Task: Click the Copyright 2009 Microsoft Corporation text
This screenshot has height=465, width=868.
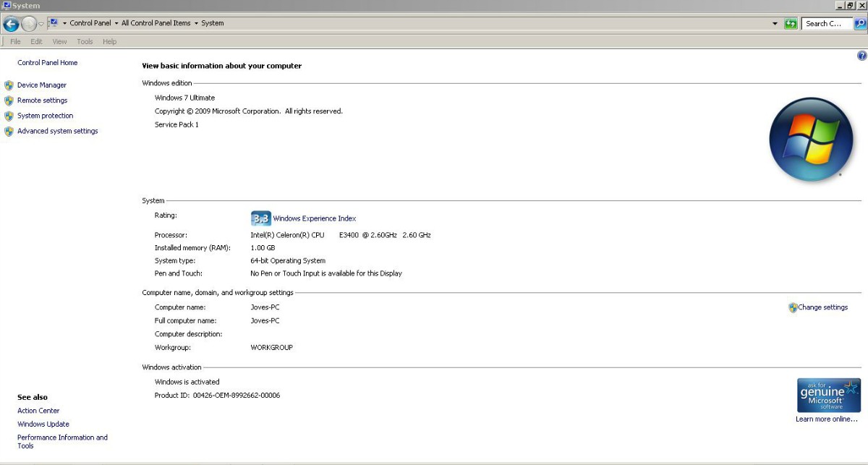Action: [x=249, y=111]
